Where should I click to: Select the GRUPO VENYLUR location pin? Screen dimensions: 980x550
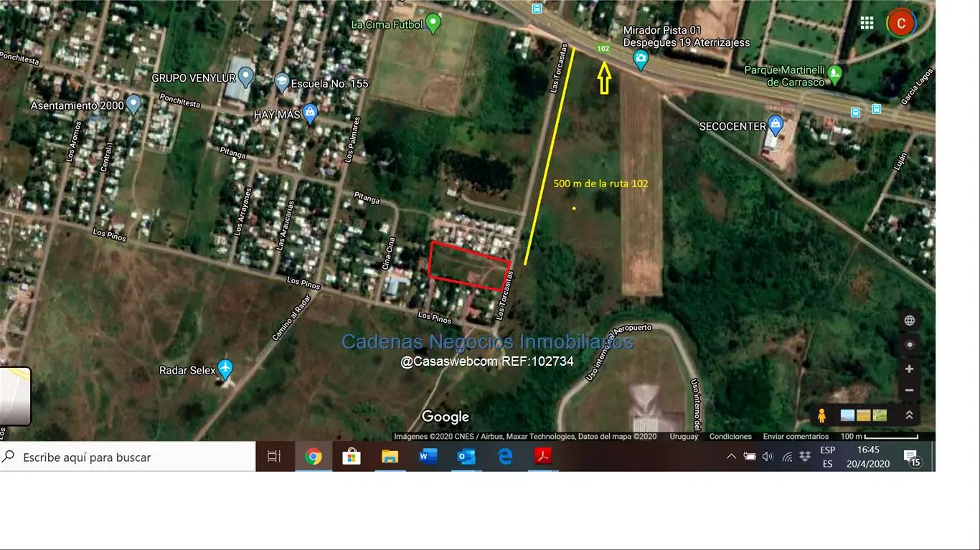point(245,76)
